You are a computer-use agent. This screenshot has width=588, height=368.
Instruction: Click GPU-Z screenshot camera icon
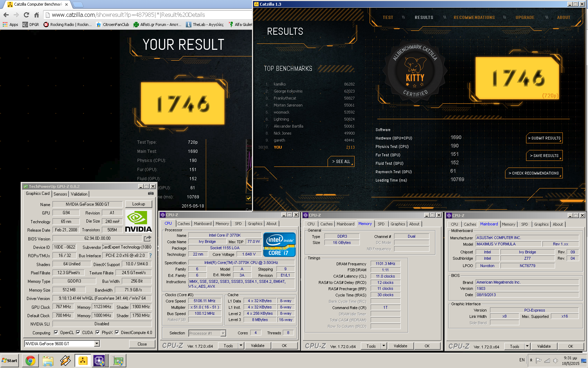(150, 193)
